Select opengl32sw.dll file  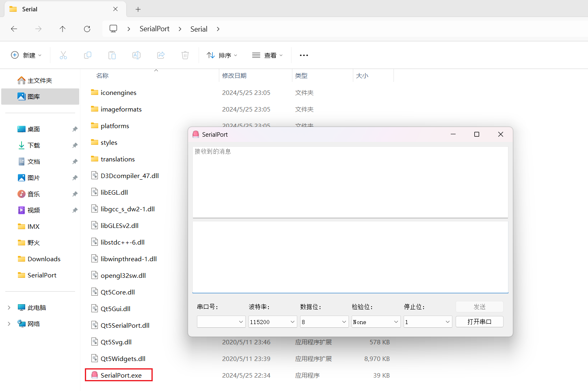tap(123, 275)
